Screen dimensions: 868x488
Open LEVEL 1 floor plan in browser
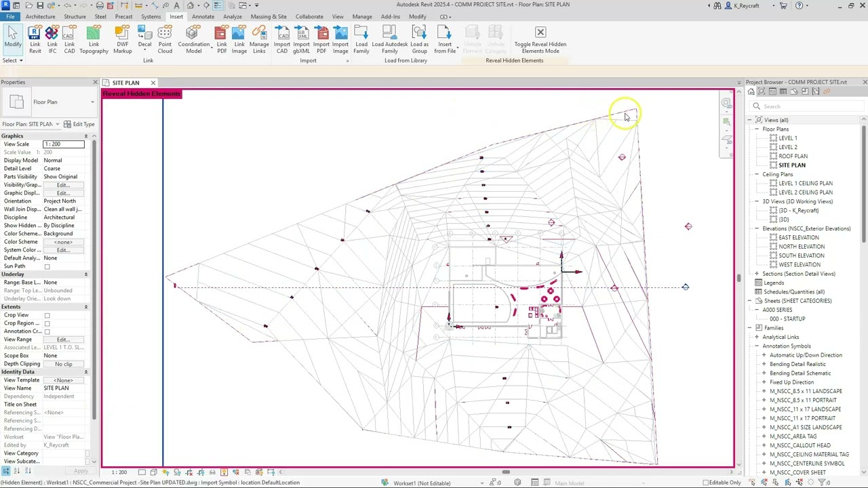click(787, 138)
